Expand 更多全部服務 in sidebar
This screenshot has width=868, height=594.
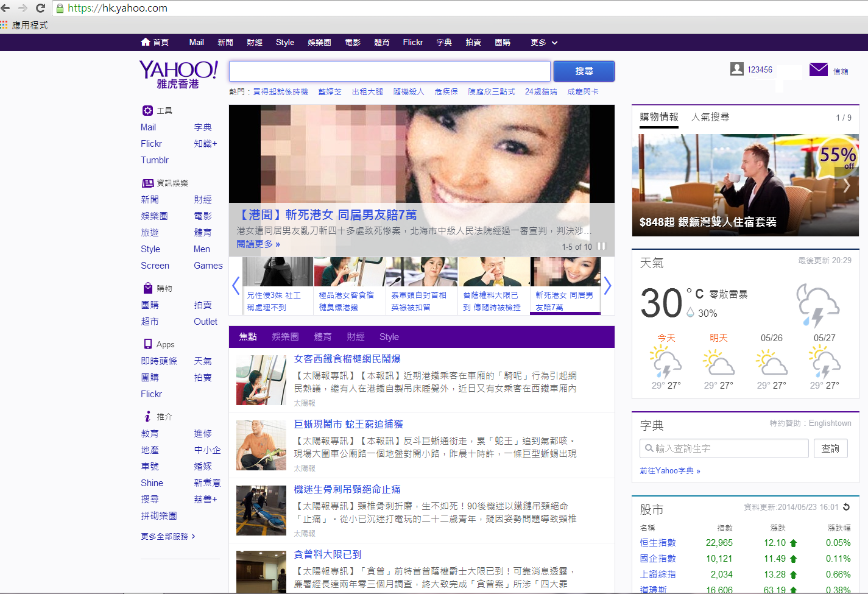click(x=168, y=536)
